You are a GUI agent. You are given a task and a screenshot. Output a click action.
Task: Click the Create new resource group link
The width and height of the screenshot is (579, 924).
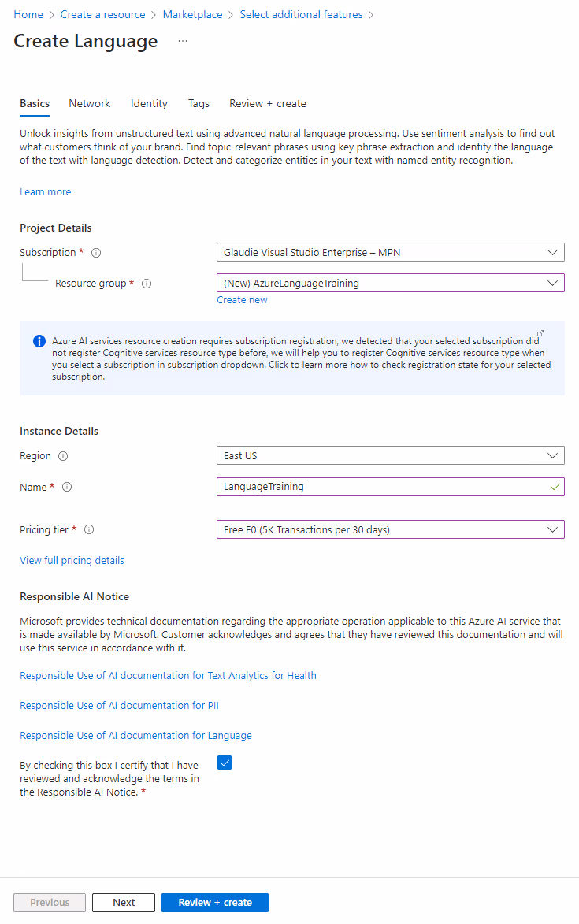(x=242, y=300)
